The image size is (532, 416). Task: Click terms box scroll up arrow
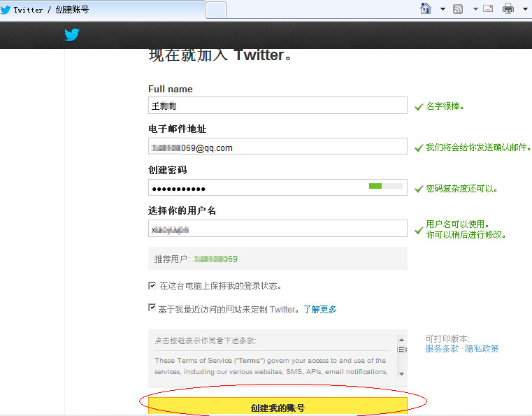tap(402, 340)
